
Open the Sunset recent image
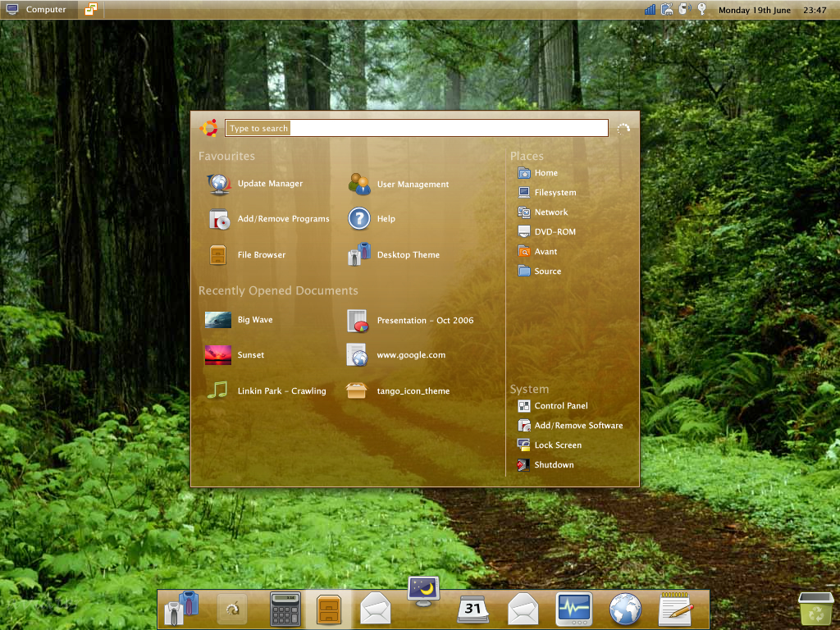tap(234, 354)
